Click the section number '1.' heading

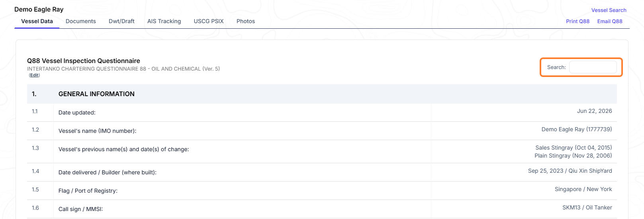coord(34,94)
